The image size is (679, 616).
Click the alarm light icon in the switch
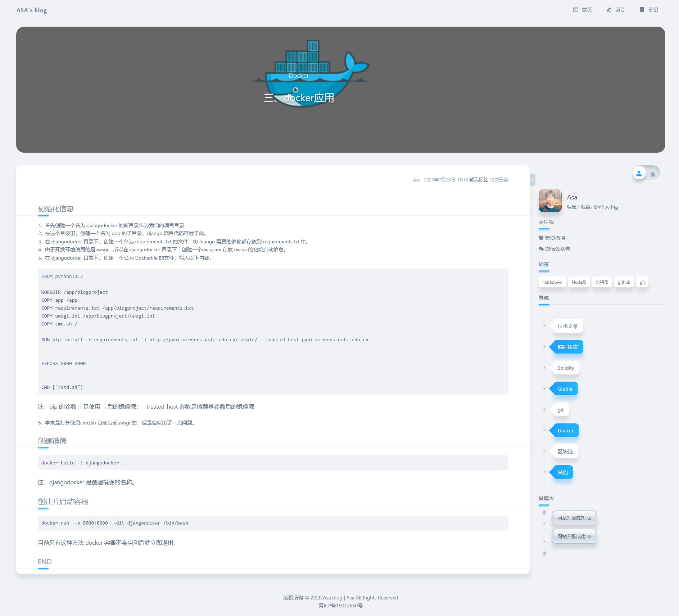[x=652, y=174]
